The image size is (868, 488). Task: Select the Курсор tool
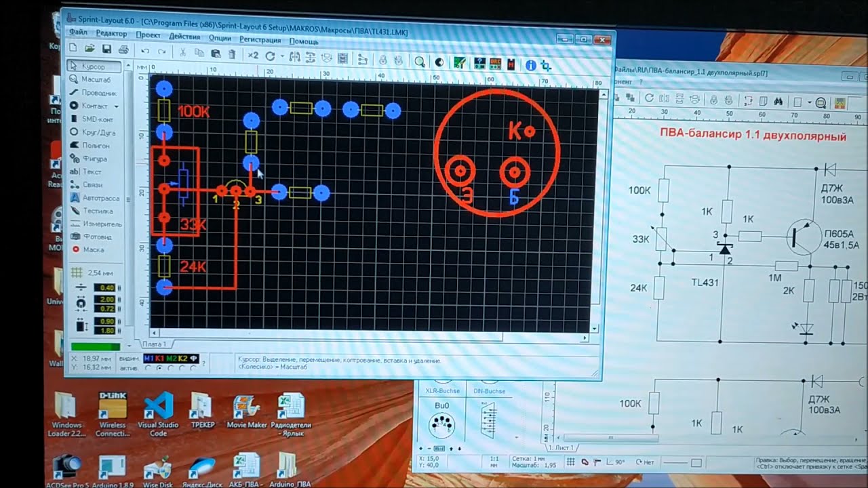[95, 67]
